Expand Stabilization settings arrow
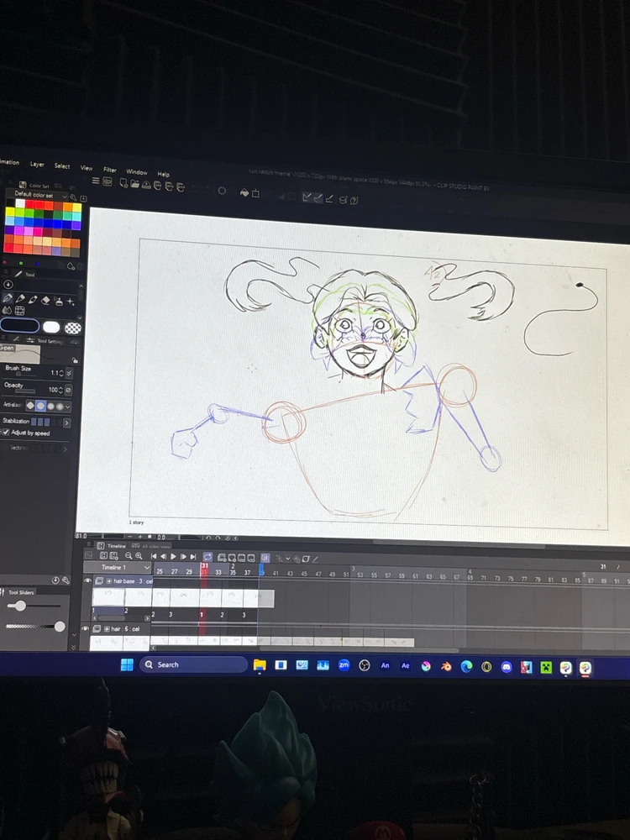 point(67,423)
